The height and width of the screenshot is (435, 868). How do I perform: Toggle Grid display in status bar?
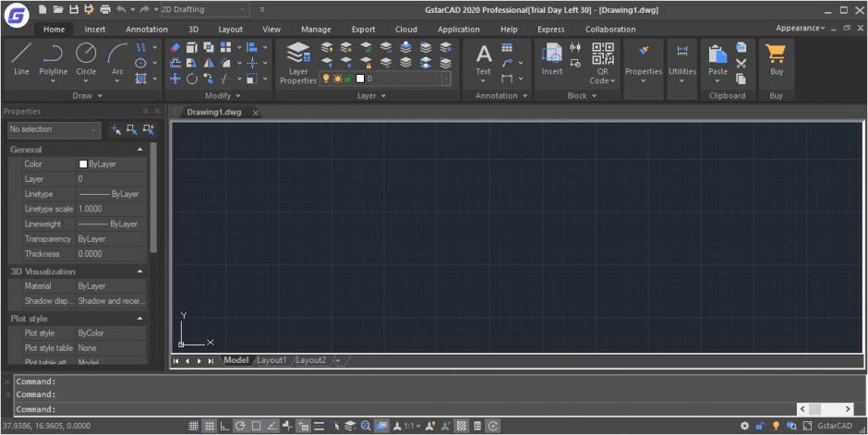click(x=210, y=426)
